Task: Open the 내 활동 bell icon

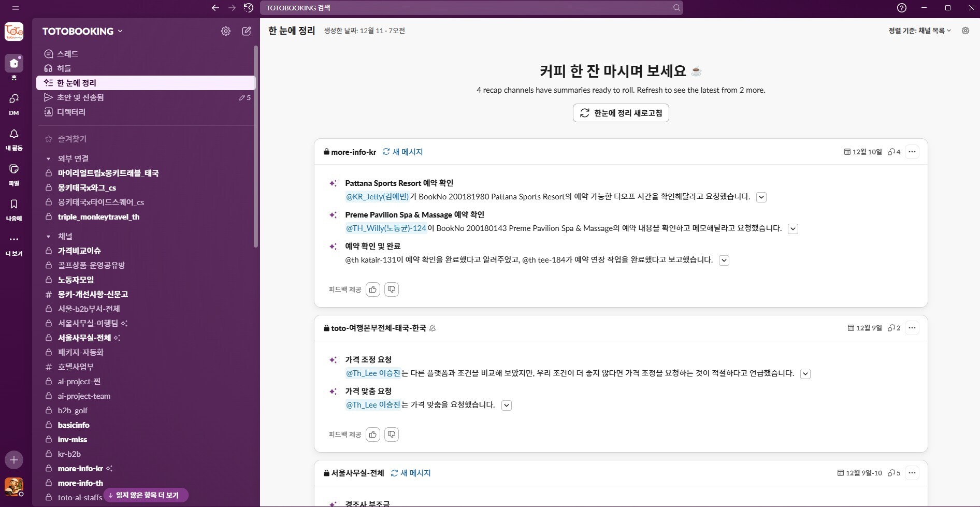Action: coord(14,134)
